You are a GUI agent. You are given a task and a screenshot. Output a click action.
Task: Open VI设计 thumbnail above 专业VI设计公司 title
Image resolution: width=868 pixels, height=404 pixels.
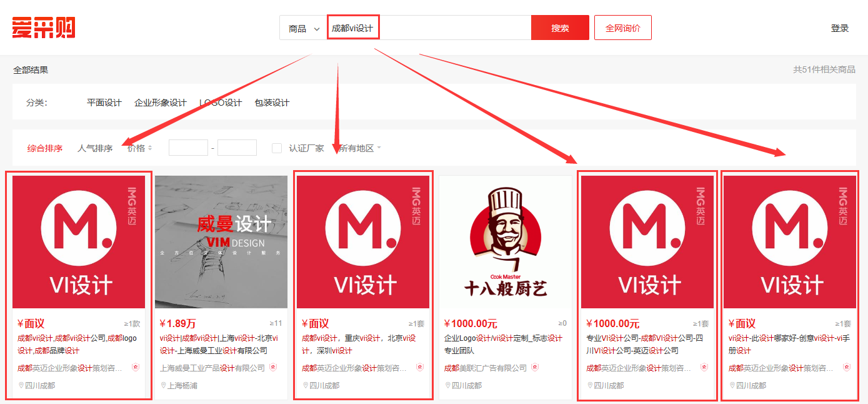(x=647, y=242)
